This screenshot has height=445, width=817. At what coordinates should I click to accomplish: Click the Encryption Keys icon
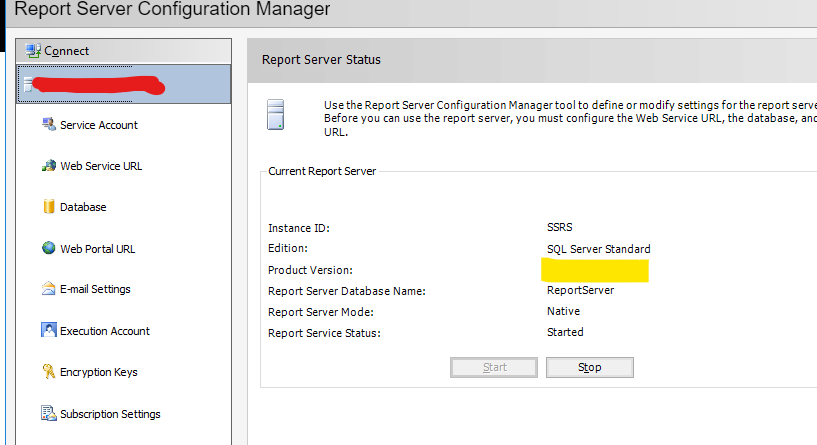tap(47, 372)
